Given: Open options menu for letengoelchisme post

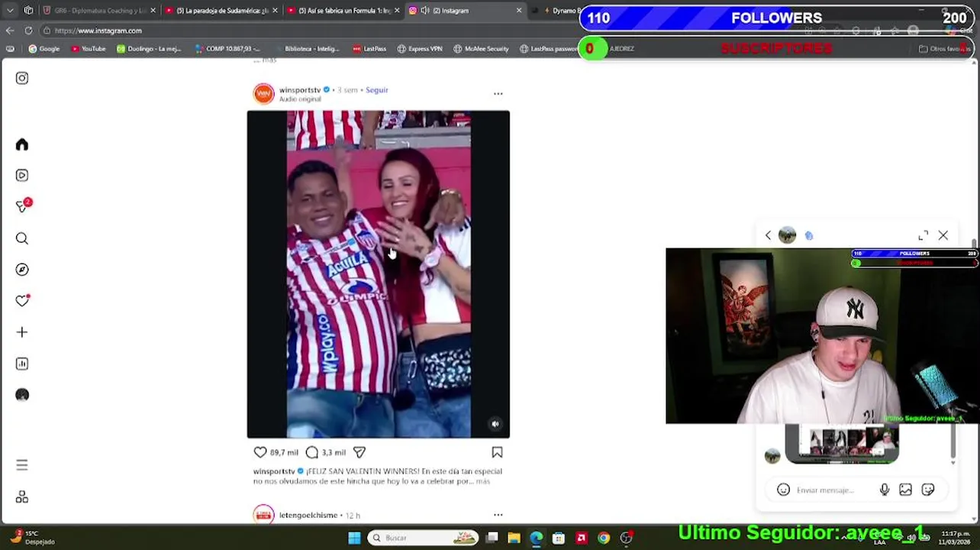Looking at the screenshot, I should coord(498,515).
